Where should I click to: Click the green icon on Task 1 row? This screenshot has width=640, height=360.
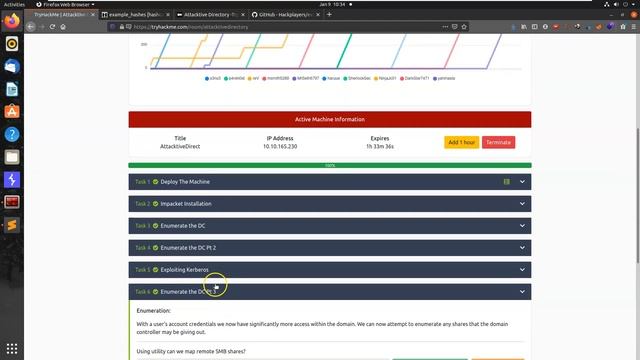click(x=507, y=182)
